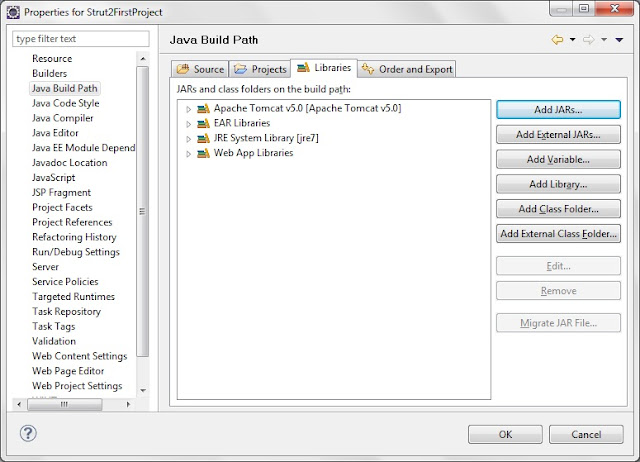The width and height of the screenshot is (640, 462).
Task: Open the Order and Export tab
Action: 407,69
